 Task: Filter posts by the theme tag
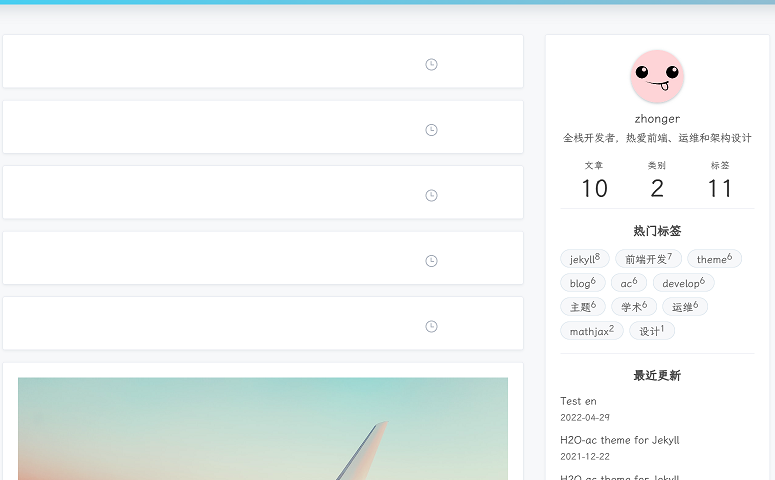(x=714, y=259)
